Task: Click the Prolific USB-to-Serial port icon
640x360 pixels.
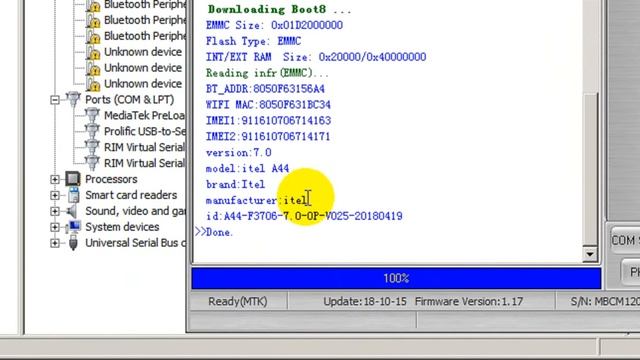Action: point(92,131)
